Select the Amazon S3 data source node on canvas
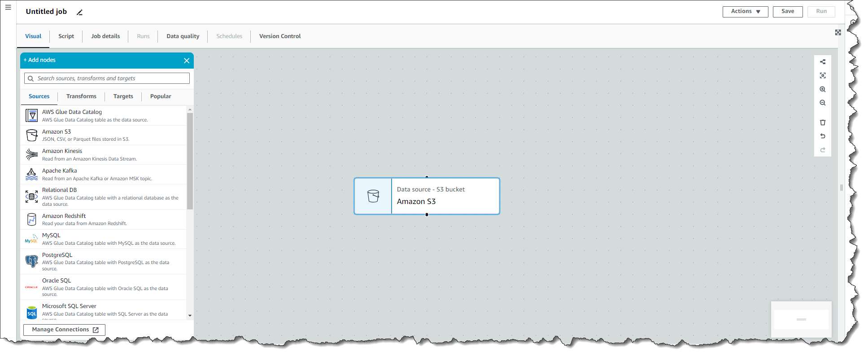Image resolution: width=868 pixels, height=356 pixels. tap(427, 196)
